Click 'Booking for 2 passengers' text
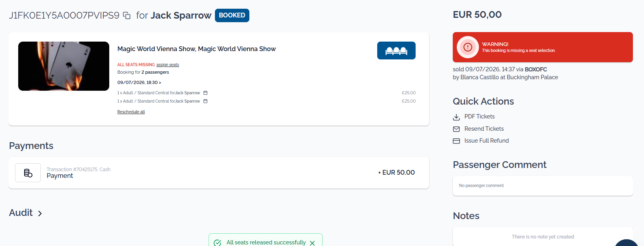644x246 pixels. click(143, 72)
